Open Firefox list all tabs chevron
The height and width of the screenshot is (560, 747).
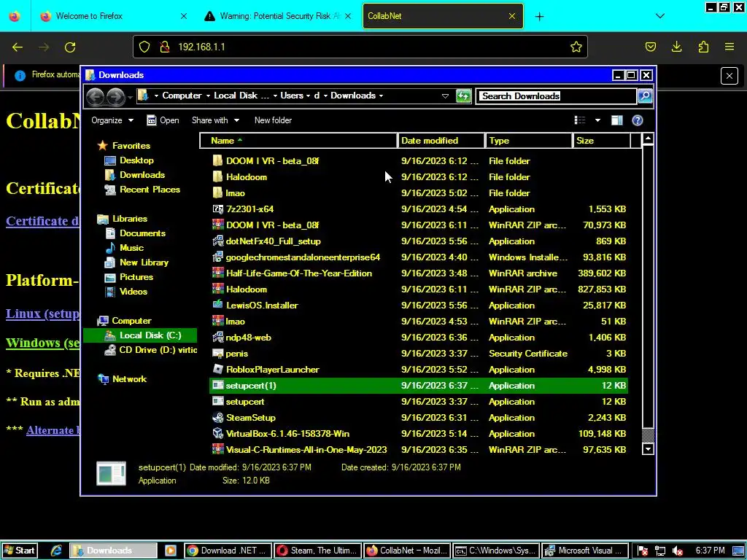click(x=659, y=16)
